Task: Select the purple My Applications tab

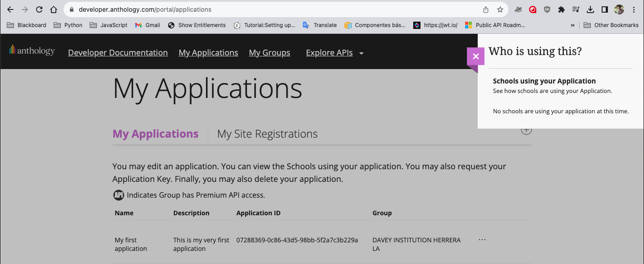Action: [x=155, y=134]
